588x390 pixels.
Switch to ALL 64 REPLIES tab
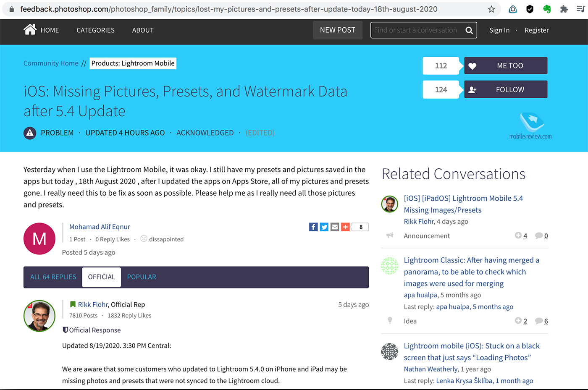pyautogui.click(x=53, y=277)
